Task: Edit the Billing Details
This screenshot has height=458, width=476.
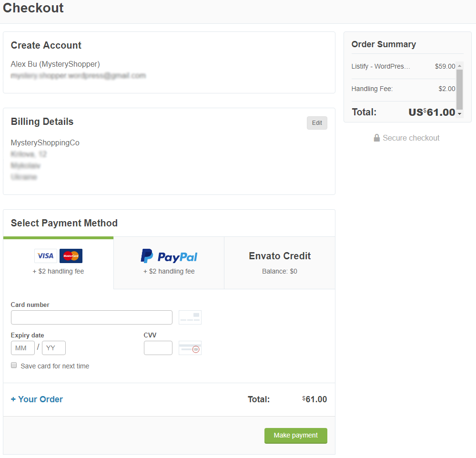Action: (317, 123)
